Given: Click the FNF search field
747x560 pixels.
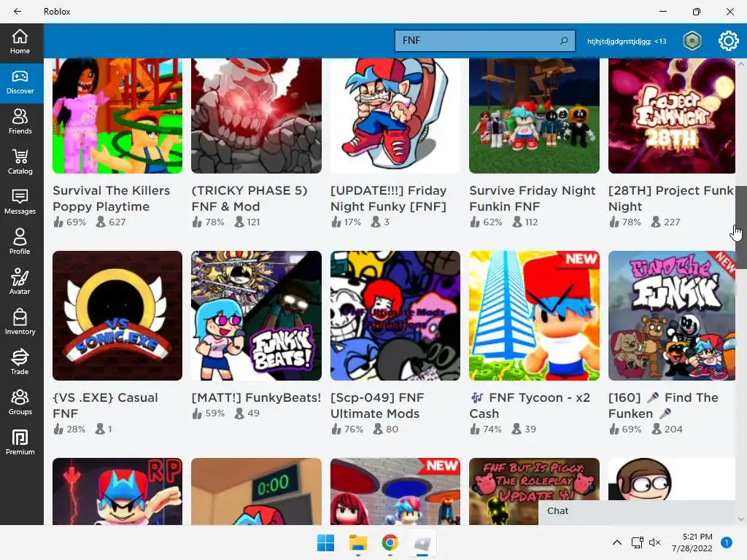Looking at the screenshot, I should coord(484,41).
